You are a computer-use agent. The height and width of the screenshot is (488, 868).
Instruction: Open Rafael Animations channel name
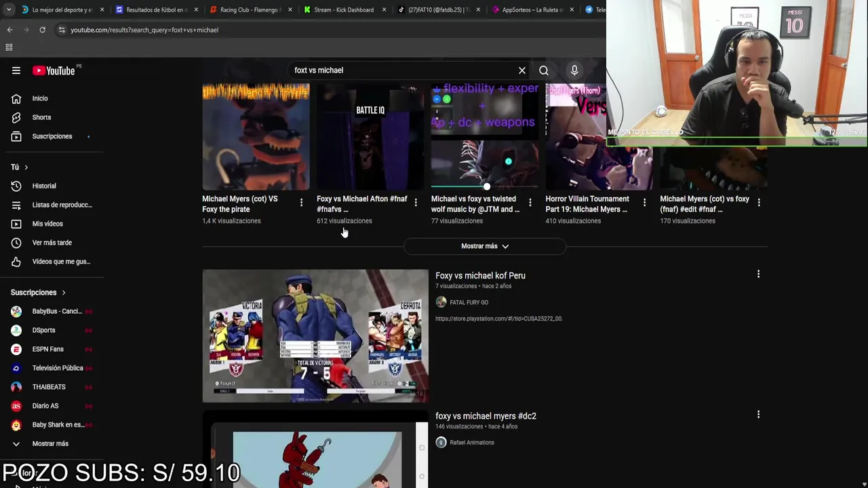tap(472, 443)
